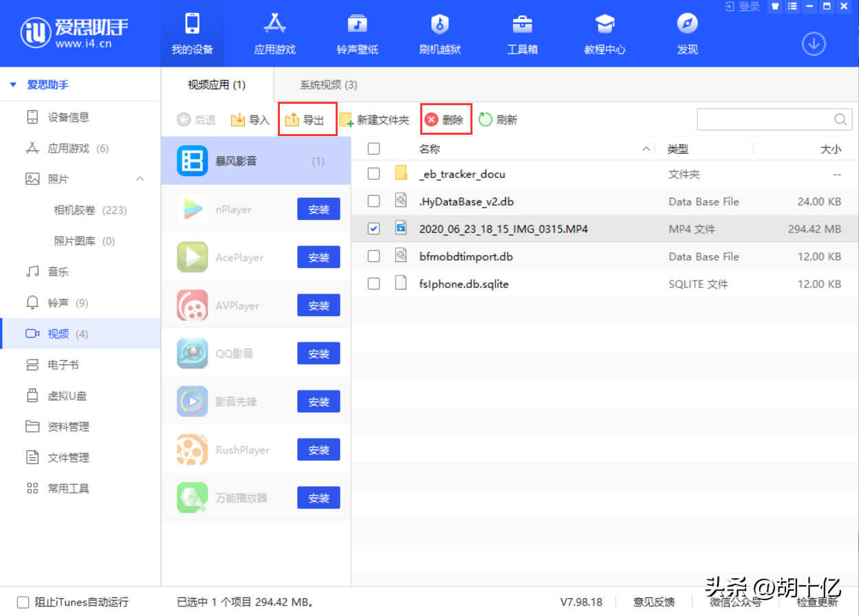The image size is (859, 616).
Task: Open the 发现 discover section
Action: pyautogui.click(x=687, y=34)
